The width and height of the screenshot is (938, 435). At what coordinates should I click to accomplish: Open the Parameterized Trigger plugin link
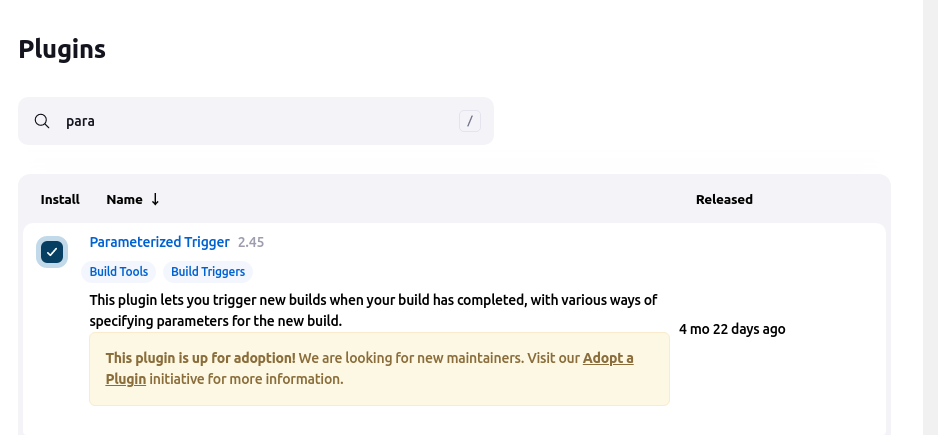(159, 242)
